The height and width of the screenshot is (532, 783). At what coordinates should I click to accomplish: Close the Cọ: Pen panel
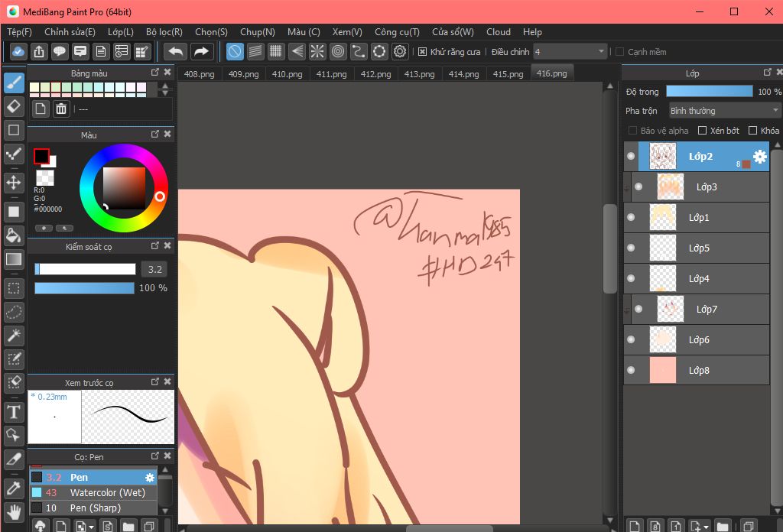(x=167, y=456)
